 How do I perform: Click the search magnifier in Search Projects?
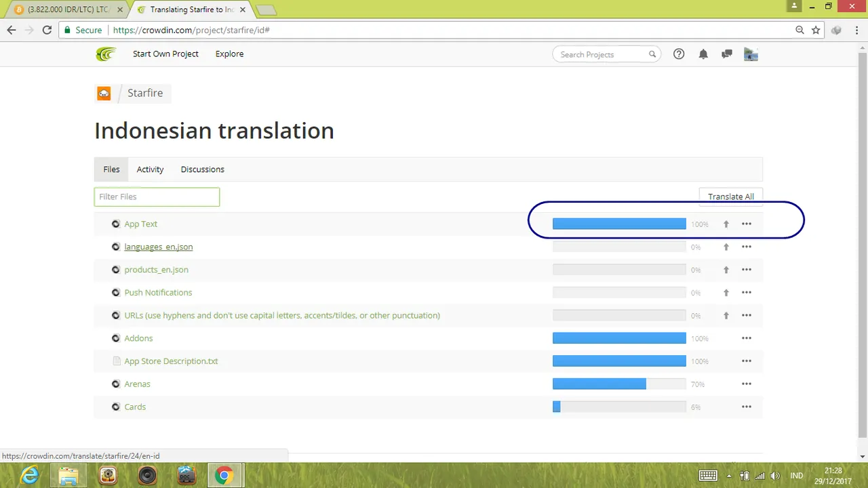[652, 54]
